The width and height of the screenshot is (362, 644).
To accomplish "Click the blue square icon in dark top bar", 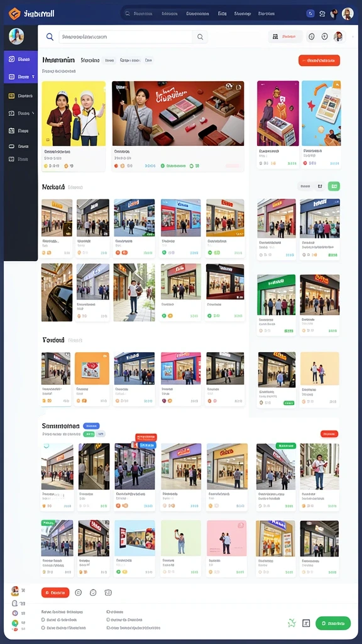I will 310,14.
